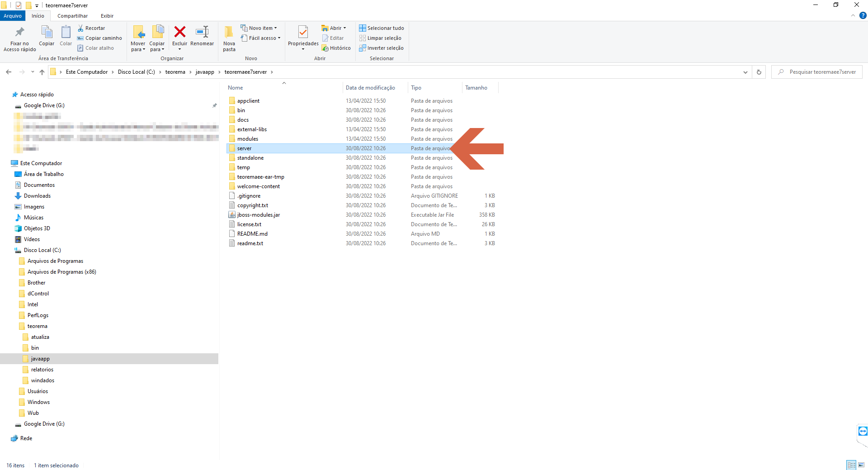This screenshot has width=868, height=470.
Task: Expand the address bar history dropdown
Action: pos(745,72)
